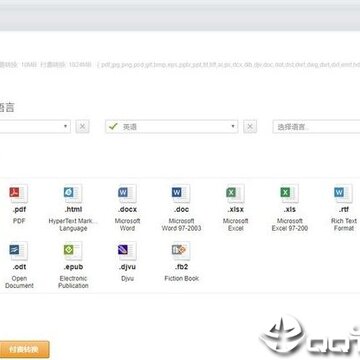The height and width of the screenshot is (360, 360).
Task: Click the PDF label text
Action: pos(19,221)
